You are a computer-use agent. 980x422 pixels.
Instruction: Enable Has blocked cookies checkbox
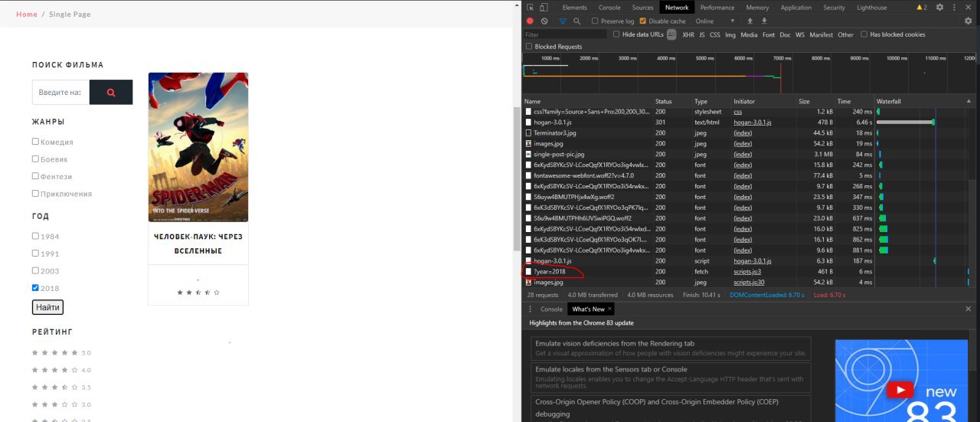tap(864, 34)
